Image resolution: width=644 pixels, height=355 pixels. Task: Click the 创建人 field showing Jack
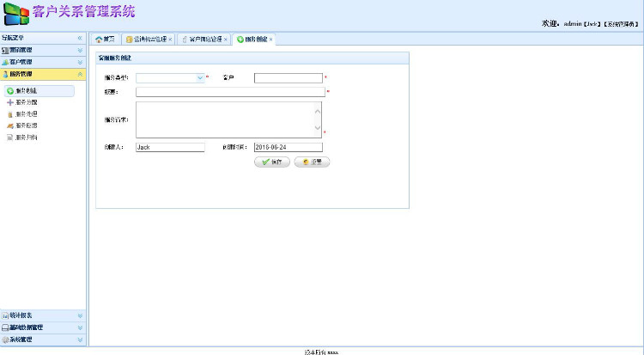pyautogui.click(x=170, y=147)
